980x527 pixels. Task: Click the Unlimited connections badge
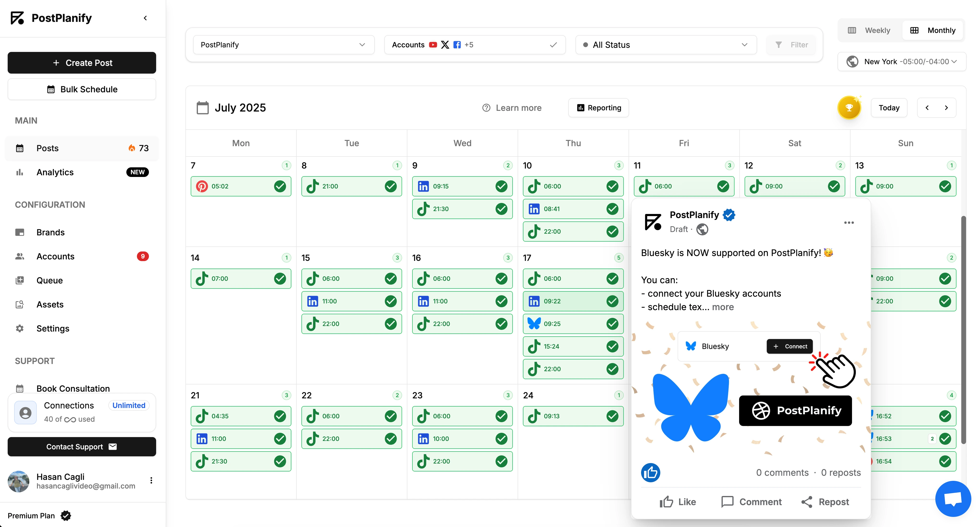coord(129,406)
